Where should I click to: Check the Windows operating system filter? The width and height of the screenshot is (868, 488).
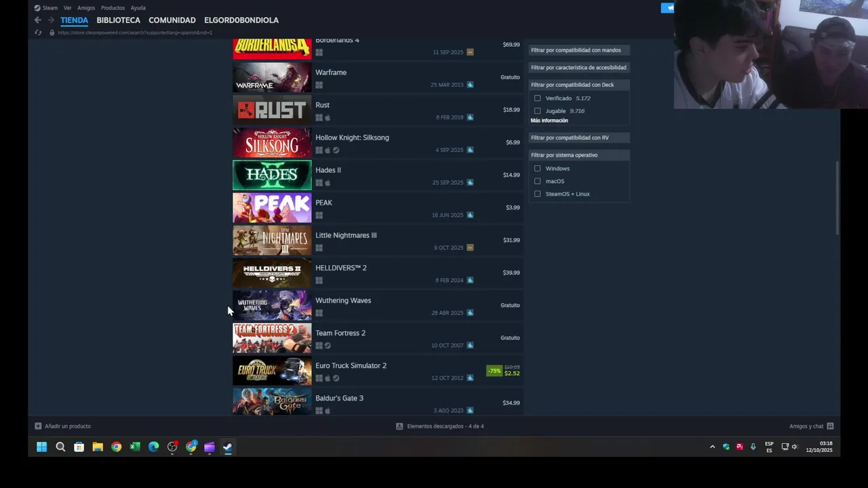pyautogui.click(x=538, y=169)
